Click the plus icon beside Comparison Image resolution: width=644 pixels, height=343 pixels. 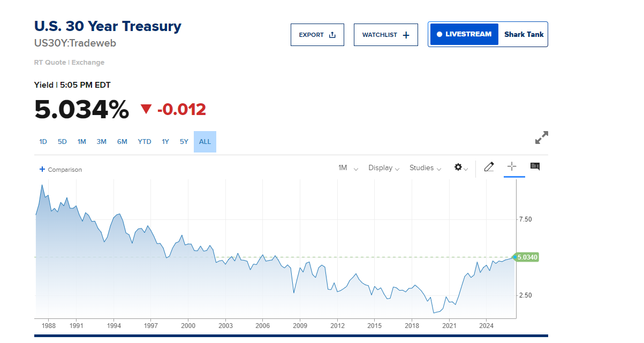coord(42,169)
